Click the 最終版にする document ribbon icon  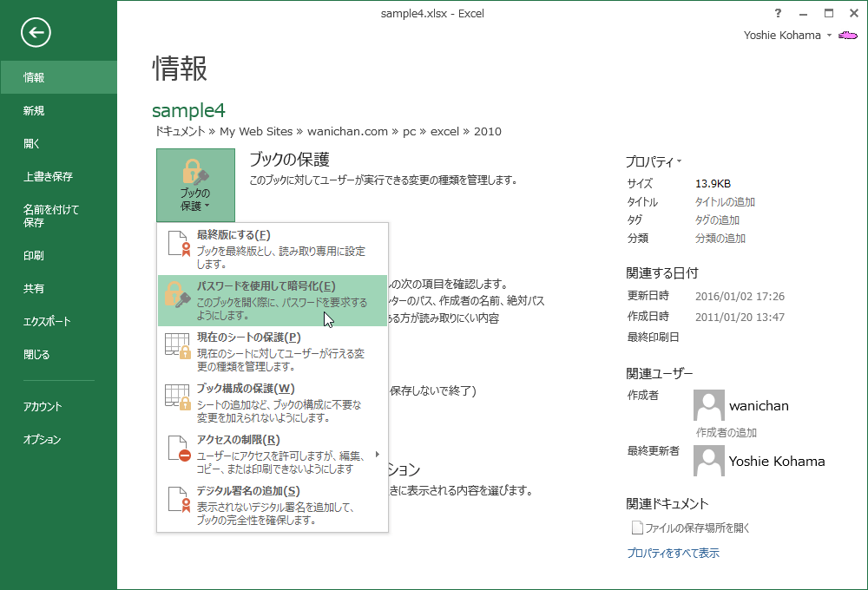coord(178,244)
